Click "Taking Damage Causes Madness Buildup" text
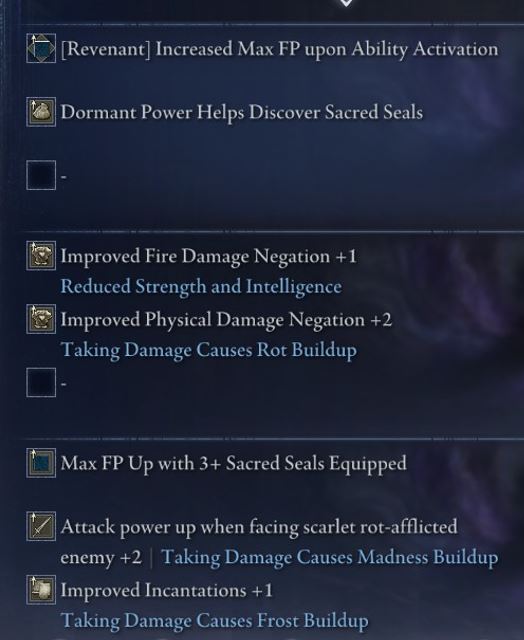The height and width of the screenshot is (640, 524). pos(330,558)
